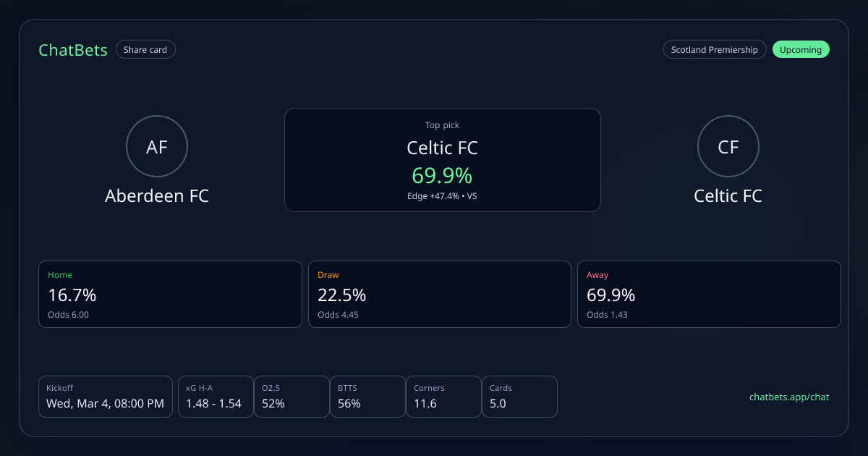Click the Celtic FC name under the CF badge

point(728,196)
